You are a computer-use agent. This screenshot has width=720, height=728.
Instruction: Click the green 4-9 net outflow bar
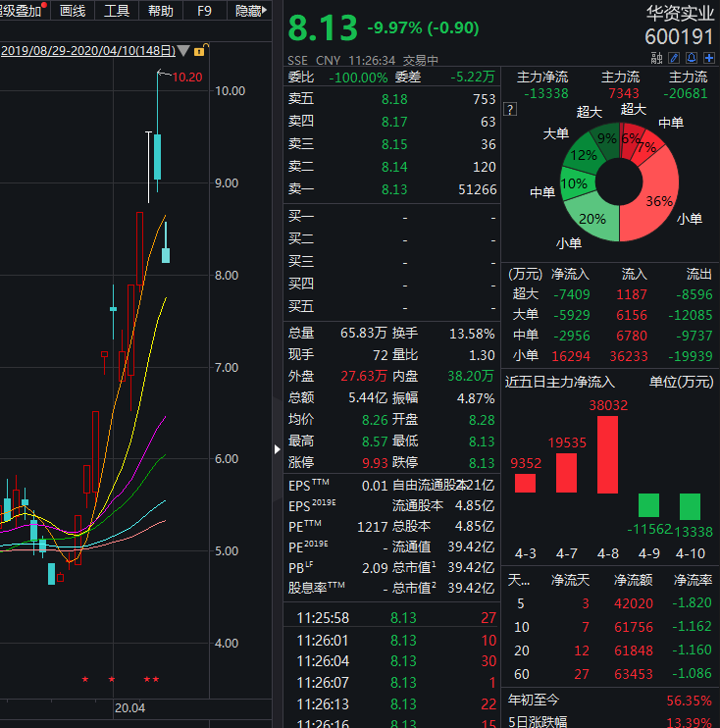click(648, 505)
